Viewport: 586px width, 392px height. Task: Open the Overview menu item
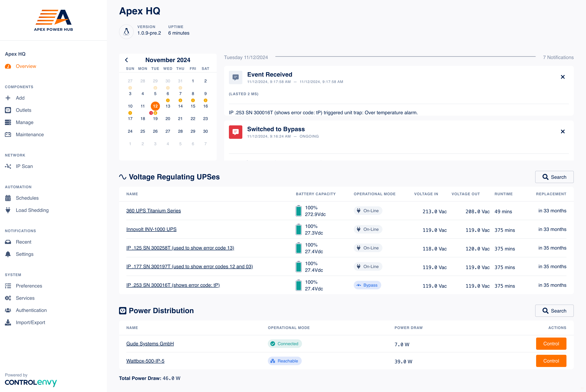26,66
